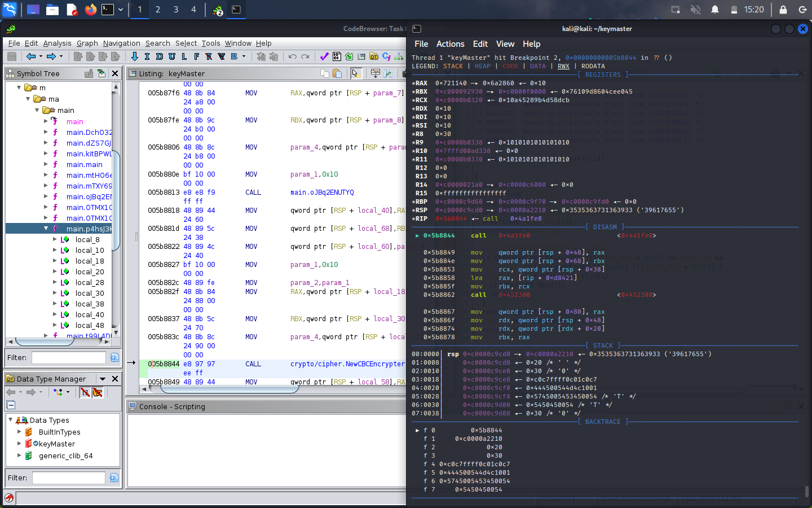This screenshot has width=812, height=508.
Task: Close the Symbol Tree panel
Action: click(115, 73)
